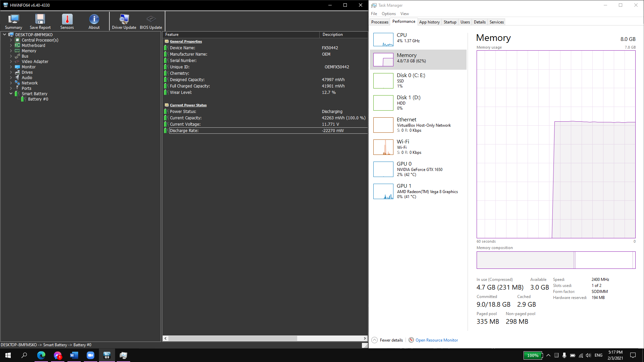Click the left scroll arrow in HWiNFO
Image resolution: width=644 pixels, height=362 pixels.
pos(165,339)
